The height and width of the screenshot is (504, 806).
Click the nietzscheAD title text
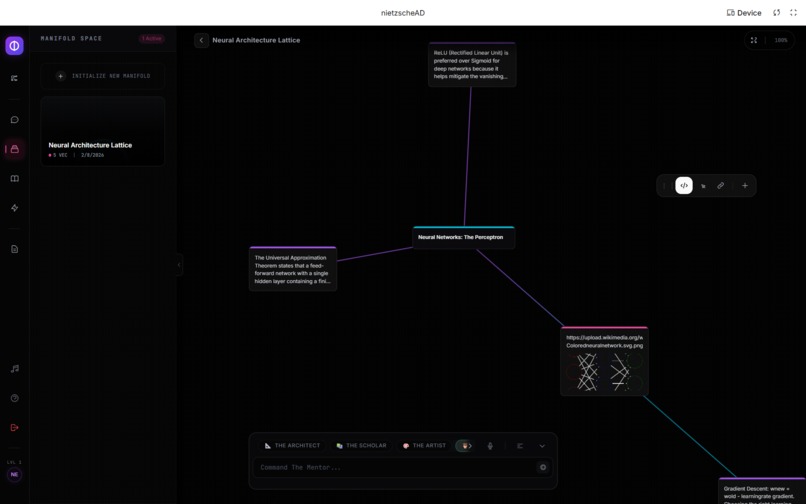click(403, 13)
